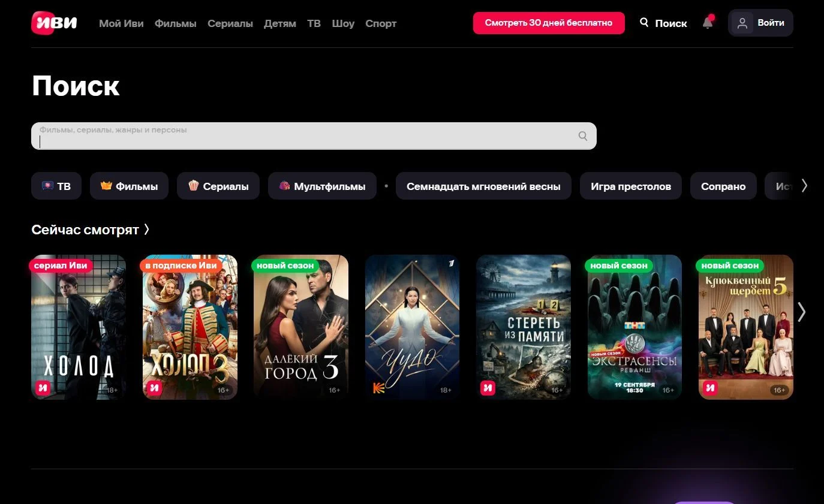Screen dimensions: 824x504
Task: Choose Семнадцать мгновений весны suggestion
Action: point(483,186)
